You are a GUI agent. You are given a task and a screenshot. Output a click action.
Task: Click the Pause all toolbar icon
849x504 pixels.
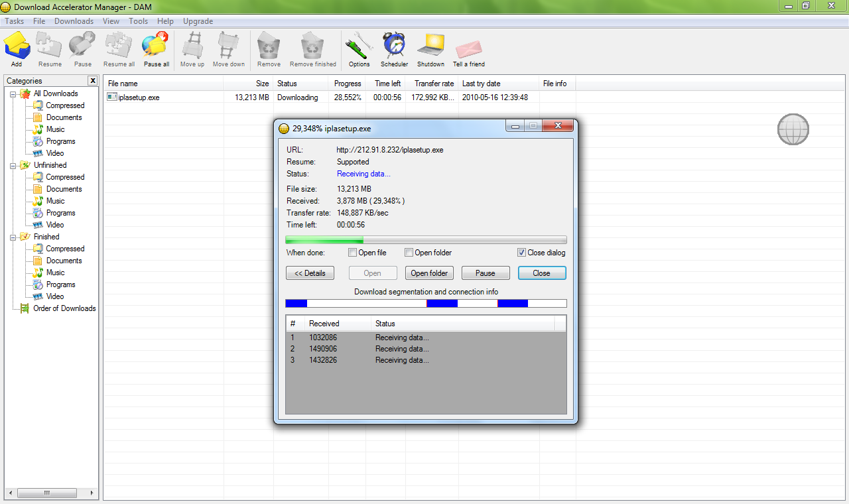tap(156, 46)
